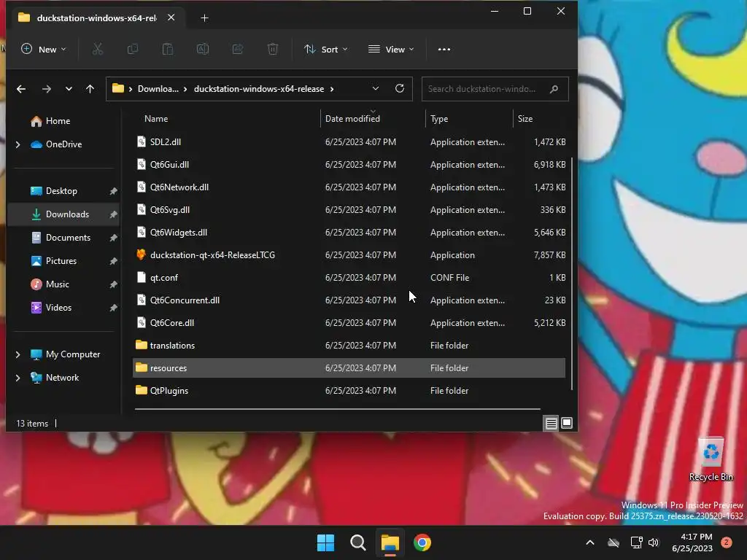Open the Recycle Bin desktop icon
Viewport: 747px width, 560px height.
711,459
